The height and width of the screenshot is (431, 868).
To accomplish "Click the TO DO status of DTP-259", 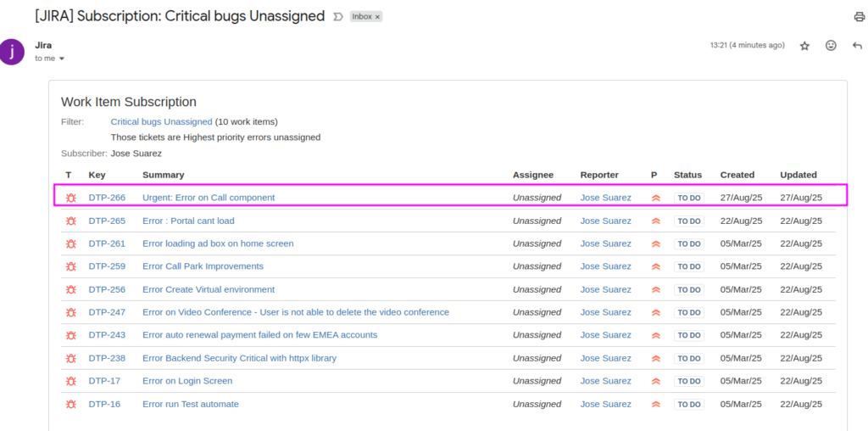I will click(x=689, y=266).
